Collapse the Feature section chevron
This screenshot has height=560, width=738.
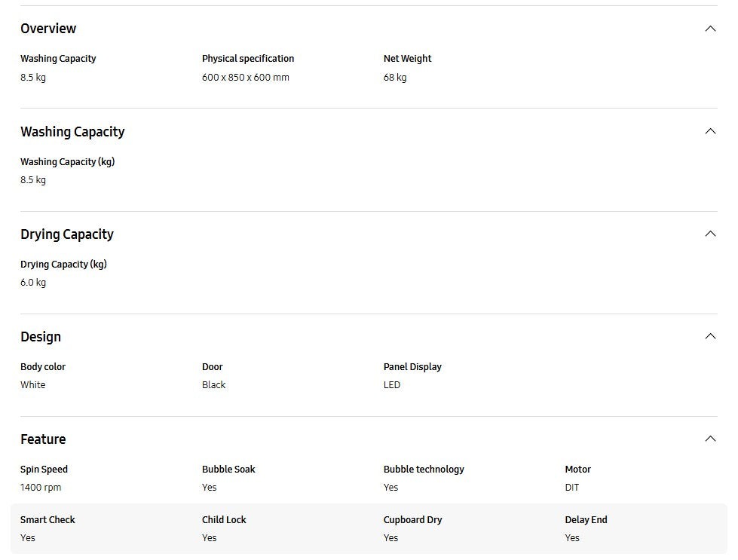point(709,439)
